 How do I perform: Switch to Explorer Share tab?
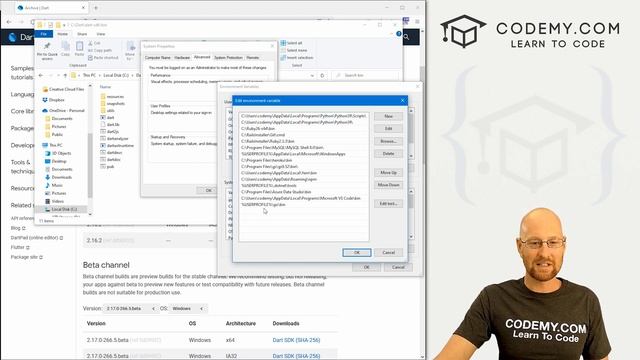point(82,34)
